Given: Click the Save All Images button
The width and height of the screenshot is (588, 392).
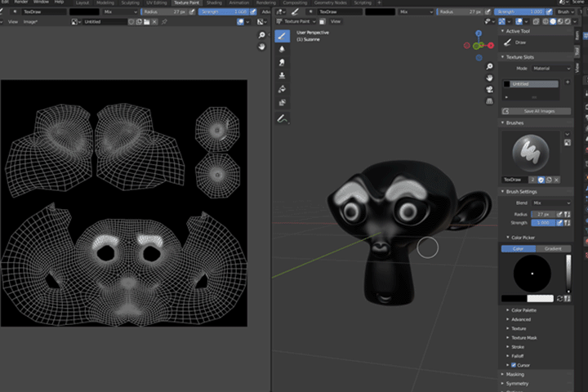Looking at the screenshot, I should tap(537, 111).
